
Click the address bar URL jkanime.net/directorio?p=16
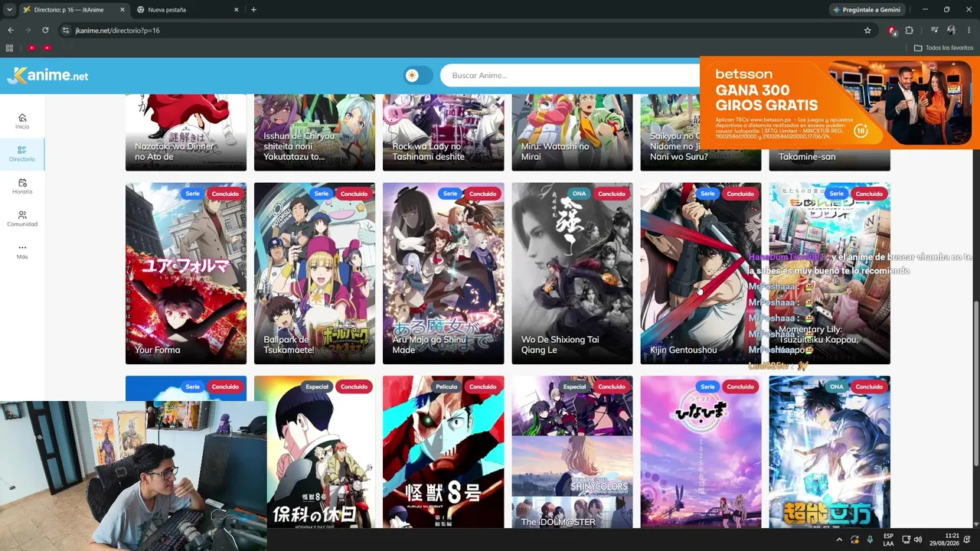[117, 31]
